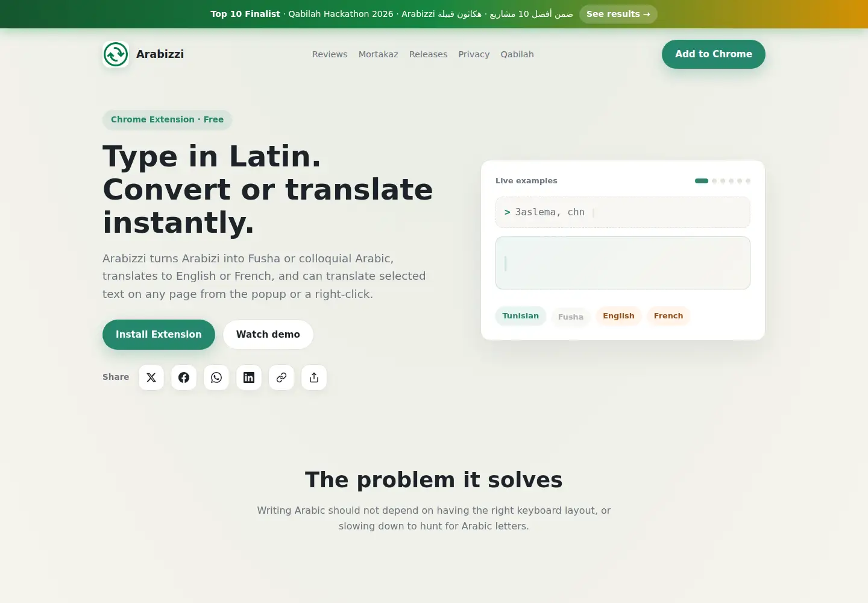The width and height of the screenshot is (868, 603).
Task: Click the 'Share' label
Action: coord(116,377)
